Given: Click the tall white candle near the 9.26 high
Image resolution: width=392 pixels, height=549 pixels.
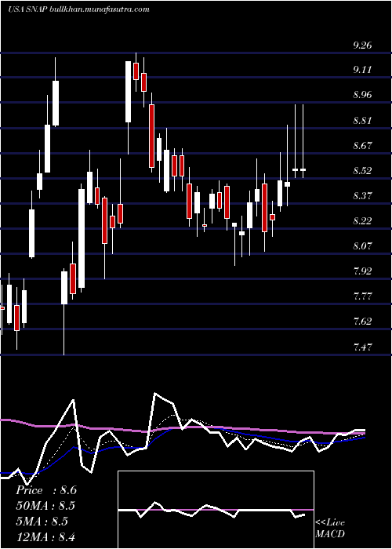Looking at the screenshot, I should [129, 92].
